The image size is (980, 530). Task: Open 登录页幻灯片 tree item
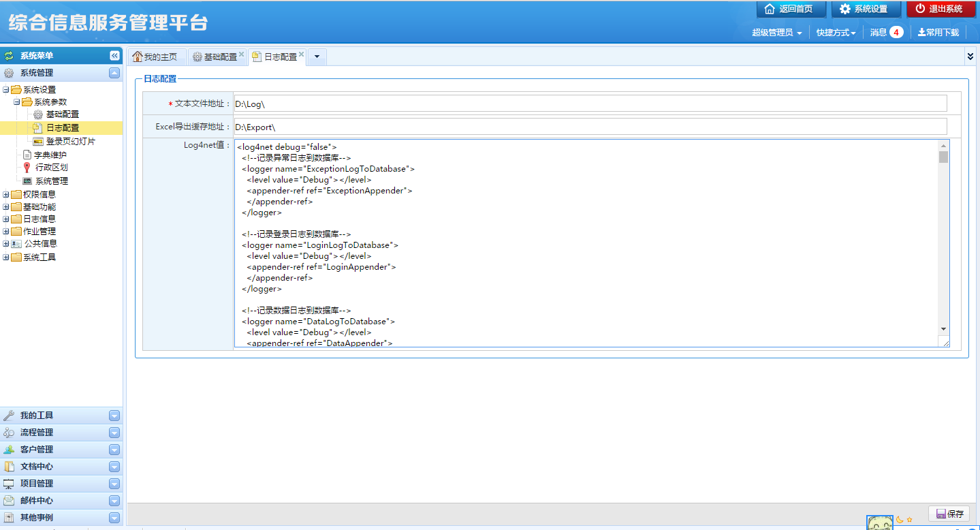[x=71, y=142]
